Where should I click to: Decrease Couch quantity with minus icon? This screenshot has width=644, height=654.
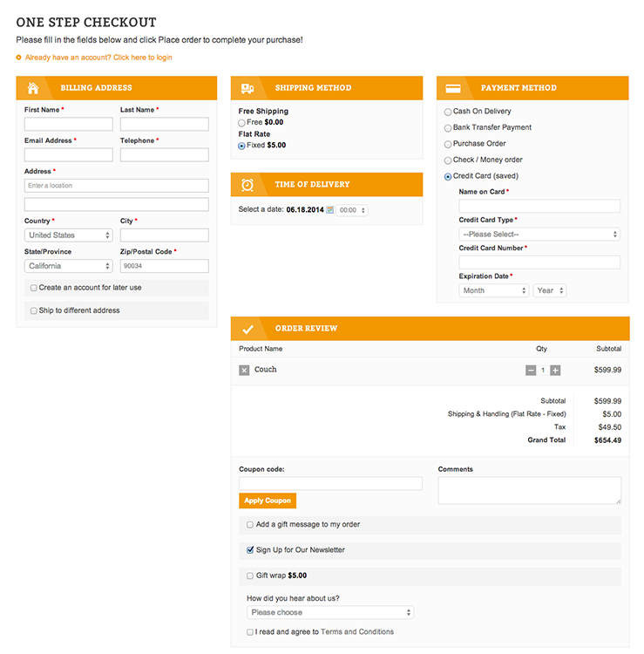tap(531, 370)
